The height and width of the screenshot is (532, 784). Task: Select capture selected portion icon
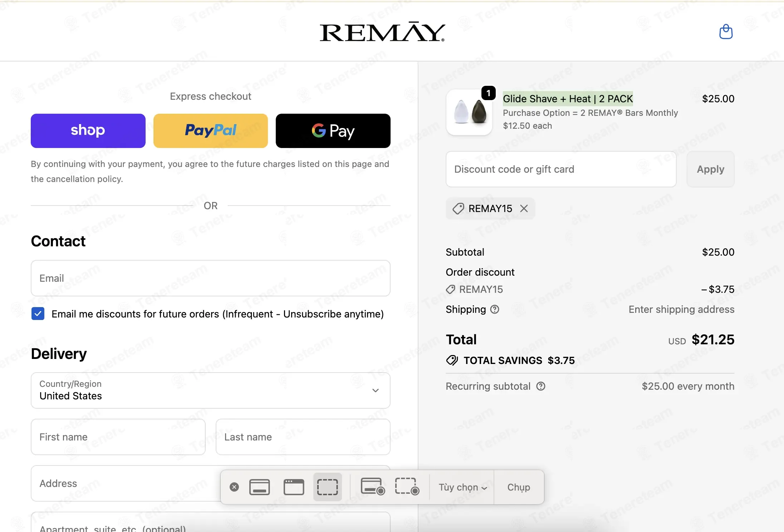coord(328,487)
